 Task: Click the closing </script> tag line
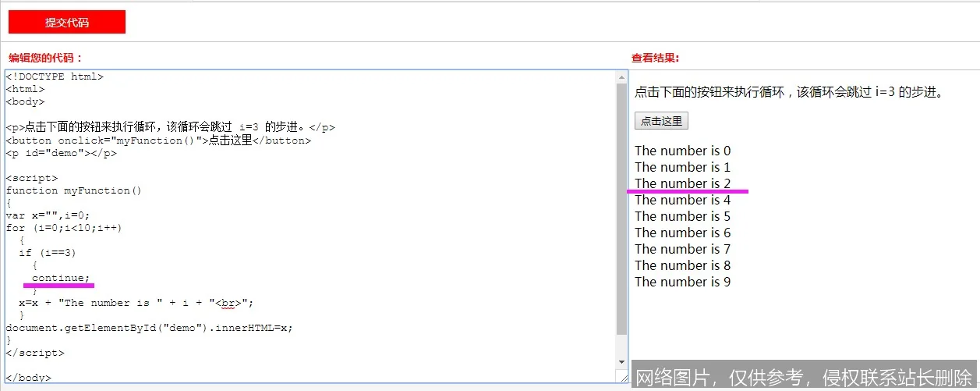pyautogui.click(x=35, y=353)
